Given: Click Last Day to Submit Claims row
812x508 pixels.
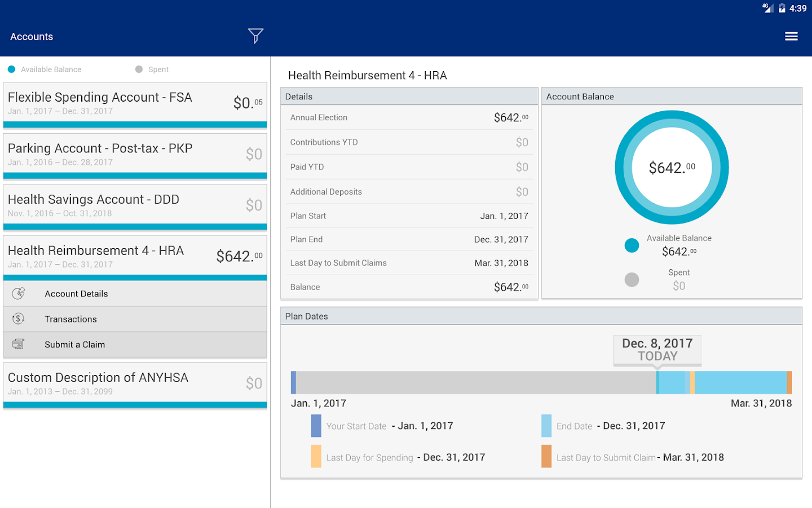Looking at the screenshot, I should coord(409,263).
